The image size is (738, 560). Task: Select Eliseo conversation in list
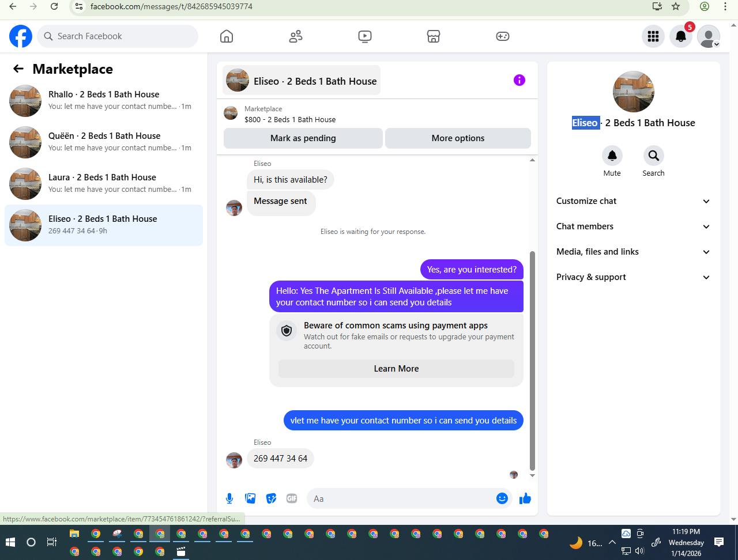pos(104,225)
